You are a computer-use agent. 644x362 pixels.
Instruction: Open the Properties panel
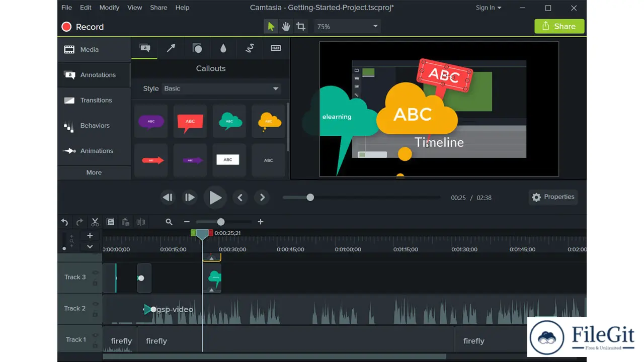[x=553, y=197]
